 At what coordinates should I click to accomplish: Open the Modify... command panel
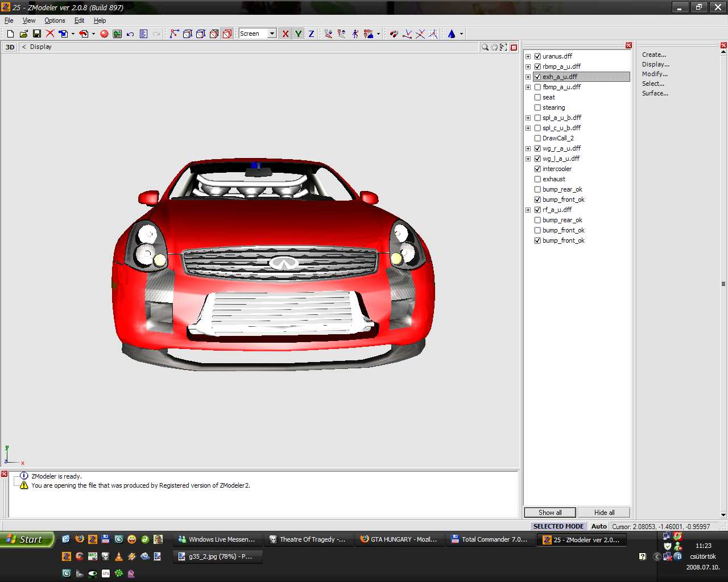point(655,74)
